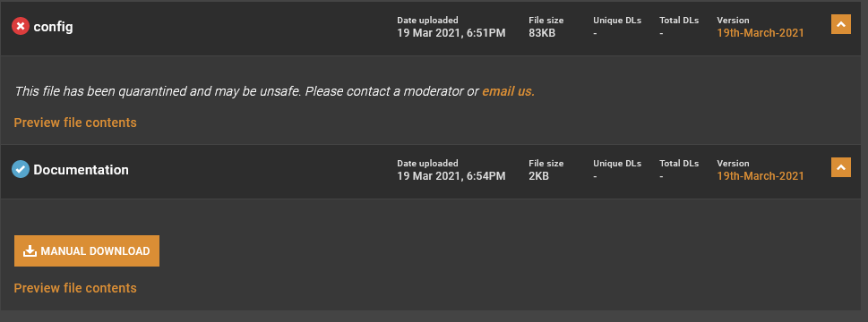868x322 pixels.
Task: Click config upload date 6:51PM
Action: pos(451,33)
